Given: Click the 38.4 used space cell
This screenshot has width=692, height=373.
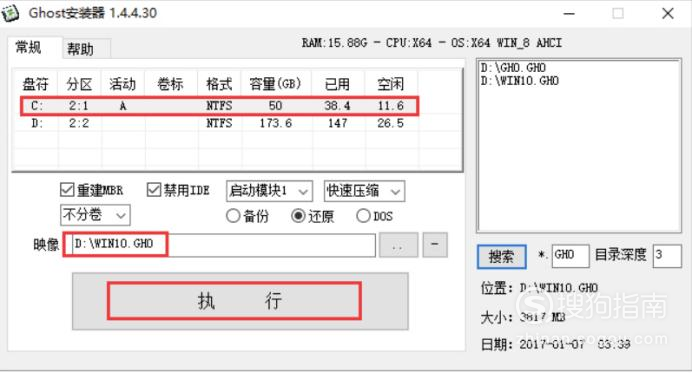Looking at the screenshot, I should pos(338,106).
